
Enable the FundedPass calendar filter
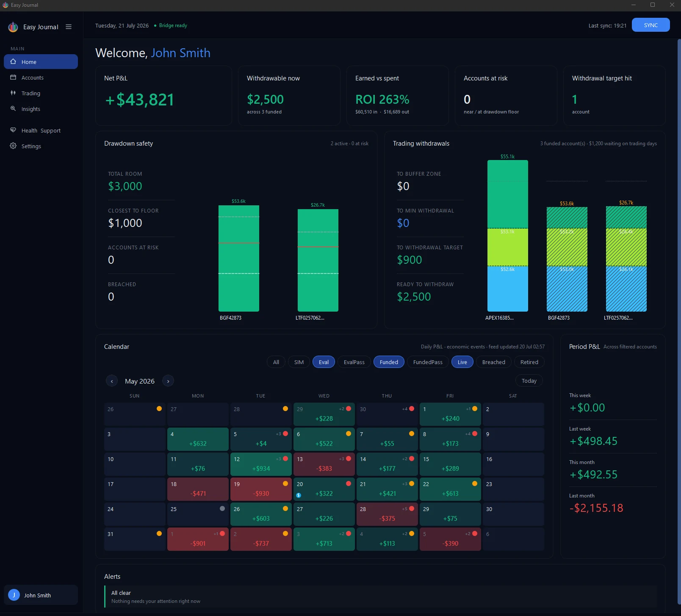click(x=428, y=362)
